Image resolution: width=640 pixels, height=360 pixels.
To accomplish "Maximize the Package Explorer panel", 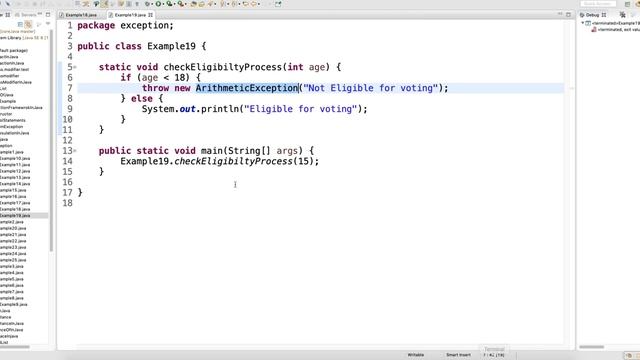I will [48, 15].
